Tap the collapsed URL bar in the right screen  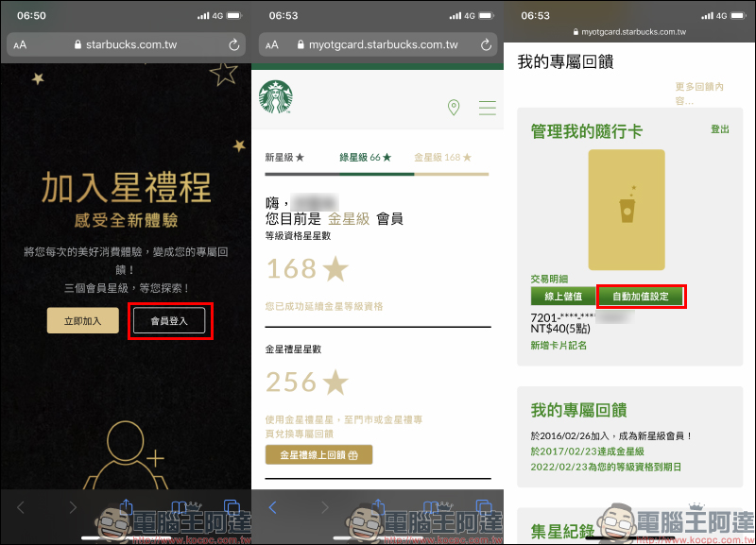pyautogui.click(x=629, y=32)
